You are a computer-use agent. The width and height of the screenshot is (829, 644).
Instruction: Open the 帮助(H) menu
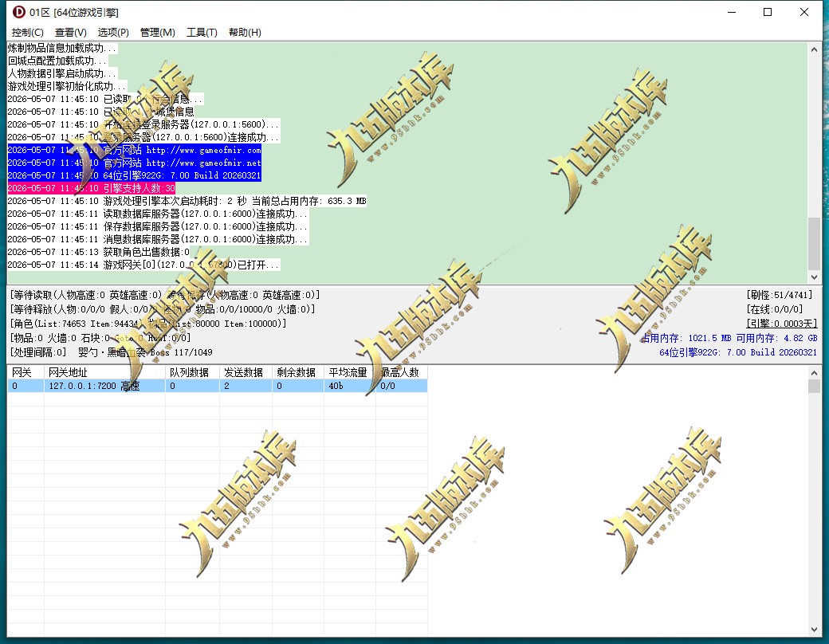tap(245, 32)
